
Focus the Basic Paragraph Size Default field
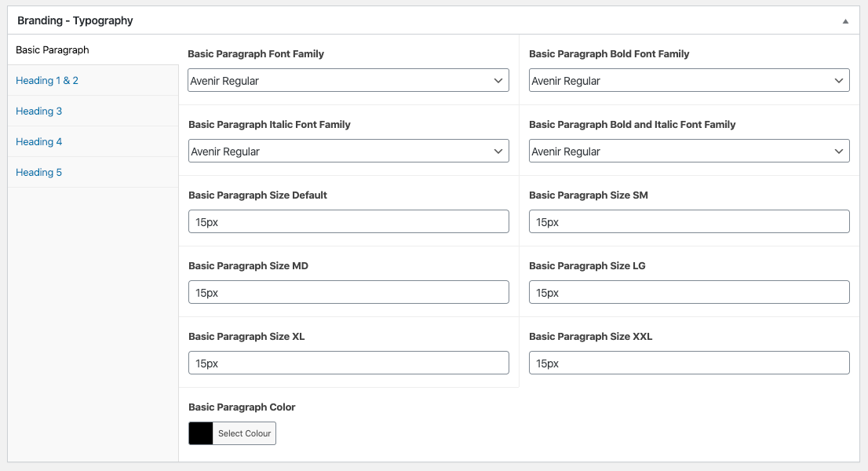coord(348,222)
